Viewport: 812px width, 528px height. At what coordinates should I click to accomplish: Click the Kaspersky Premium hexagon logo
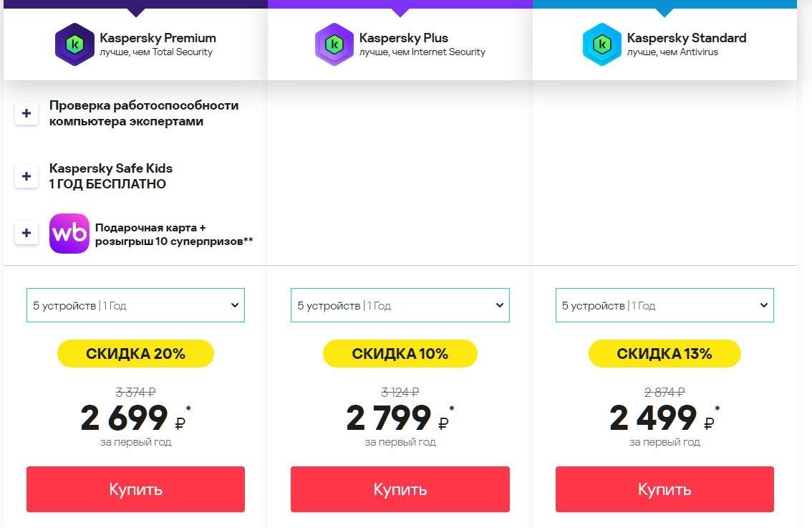point(74,44)
